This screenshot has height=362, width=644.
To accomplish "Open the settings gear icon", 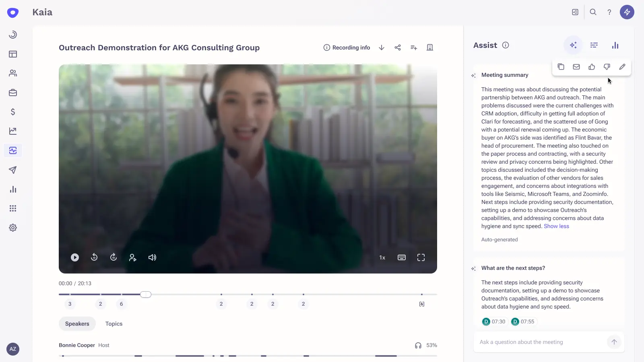I will 13,228.
